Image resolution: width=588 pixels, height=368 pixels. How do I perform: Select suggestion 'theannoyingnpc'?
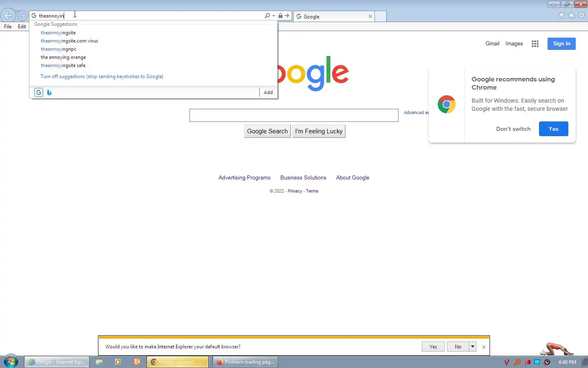[58, 49]
